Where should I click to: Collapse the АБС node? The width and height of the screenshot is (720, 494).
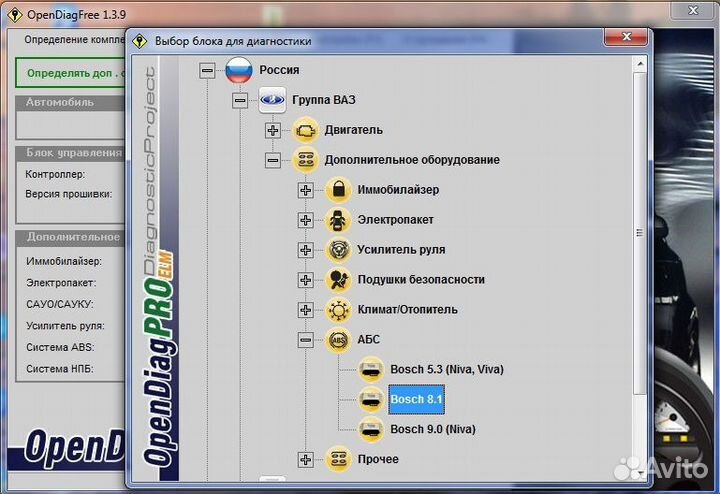pyautogui.click(x=306, y=340)
